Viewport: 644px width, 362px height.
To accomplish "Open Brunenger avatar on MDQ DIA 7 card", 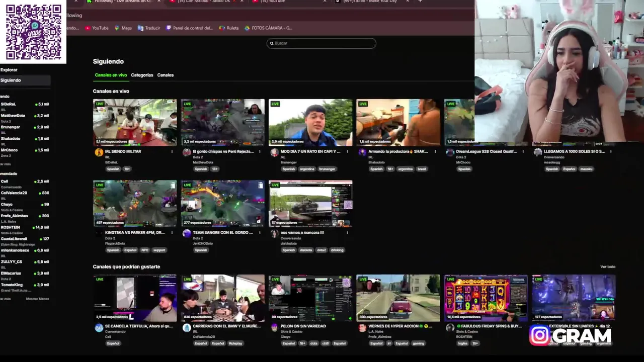I will tap(274, 152).
